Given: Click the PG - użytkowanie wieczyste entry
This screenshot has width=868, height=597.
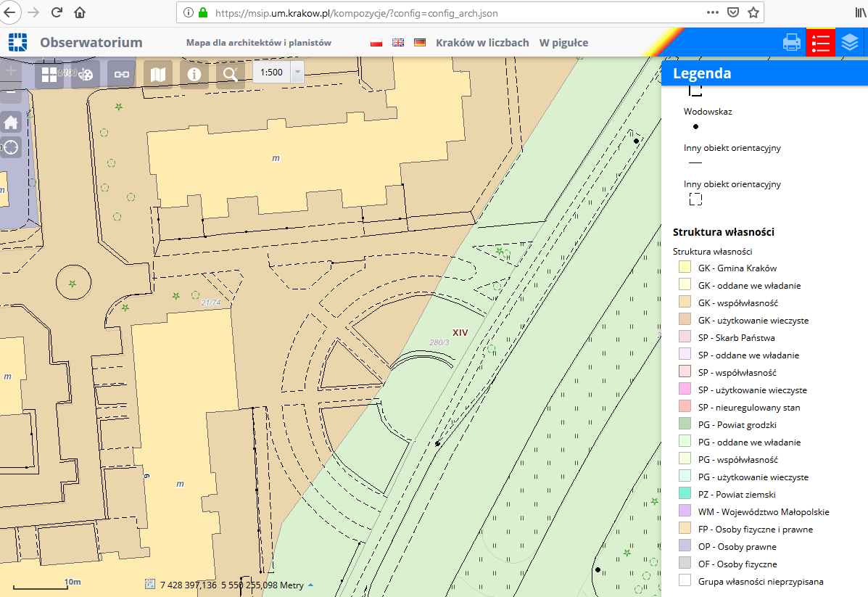Looking at the screenshot, I should coord(753,477).
